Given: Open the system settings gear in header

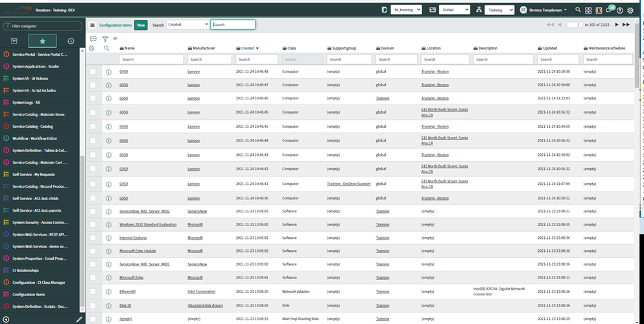Looking at the screenshot, I should click(x=630, y=10).
